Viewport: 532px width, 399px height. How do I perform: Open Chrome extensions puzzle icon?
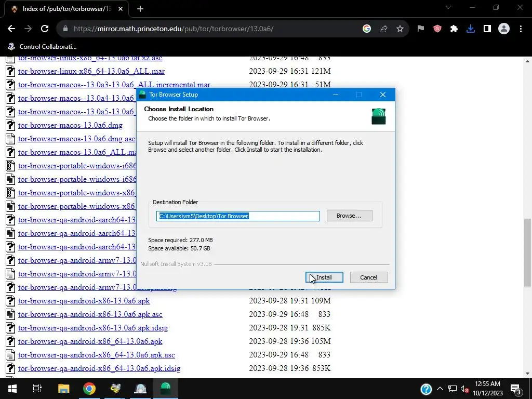(x=454, y=29)
